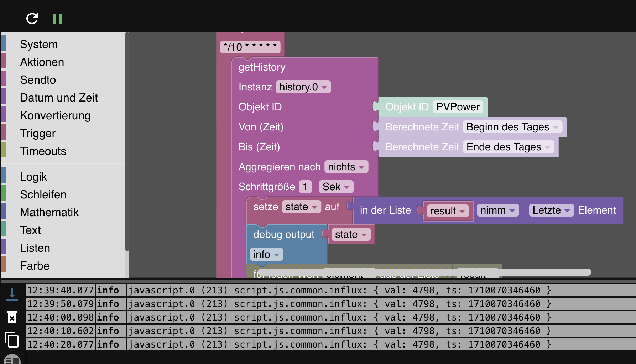Clear the log with the trash icon
Image resolution: width=636 pixels, height=364 pixels.
point(12,317)
